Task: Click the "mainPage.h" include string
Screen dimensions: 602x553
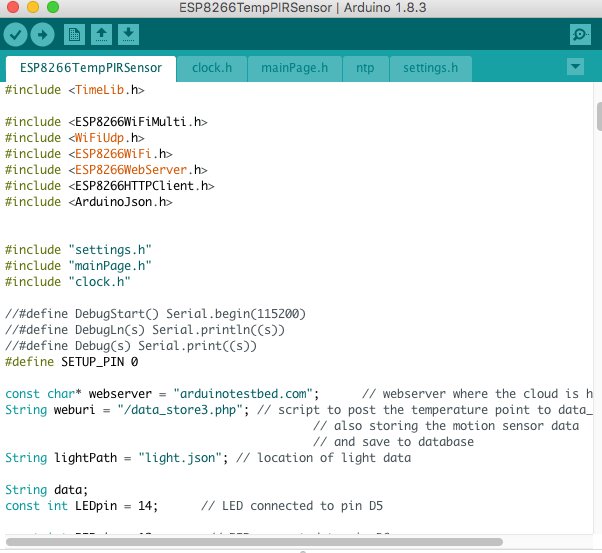Action: (110, 266)
